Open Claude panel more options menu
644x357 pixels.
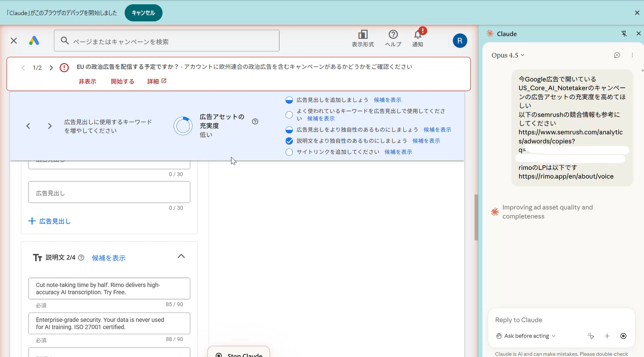tap(632, 55)
